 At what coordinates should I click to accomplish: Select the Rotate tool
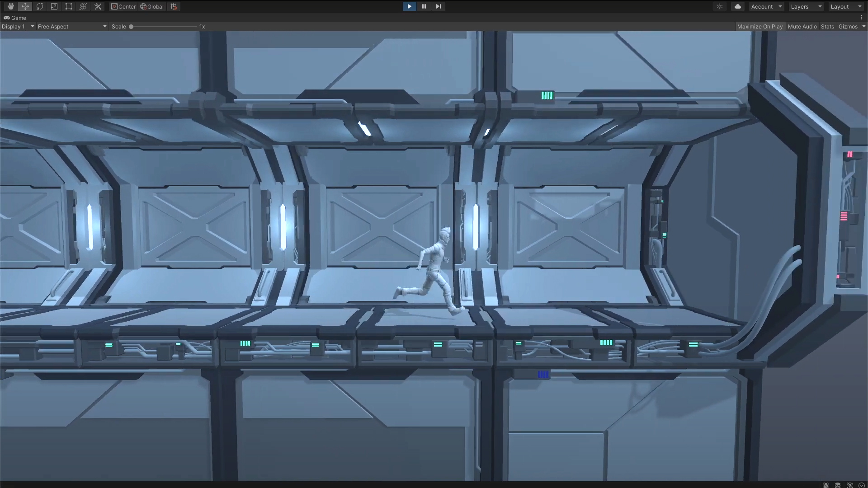click(40, 6)
